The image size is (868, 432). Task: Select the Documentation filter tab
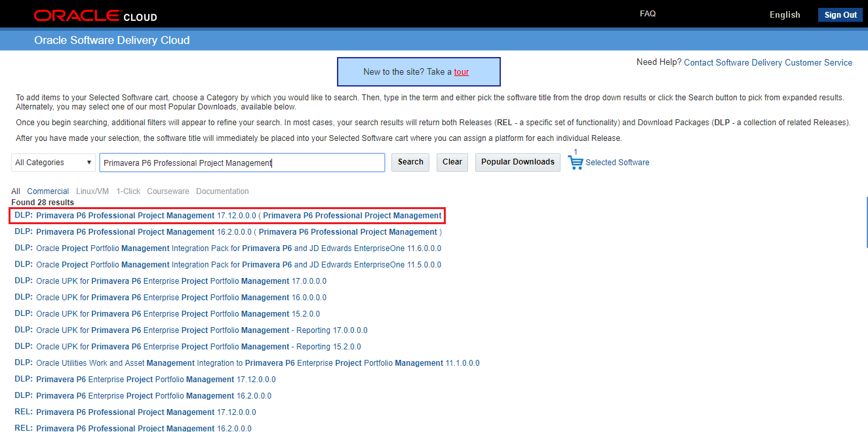coord(222,191)
